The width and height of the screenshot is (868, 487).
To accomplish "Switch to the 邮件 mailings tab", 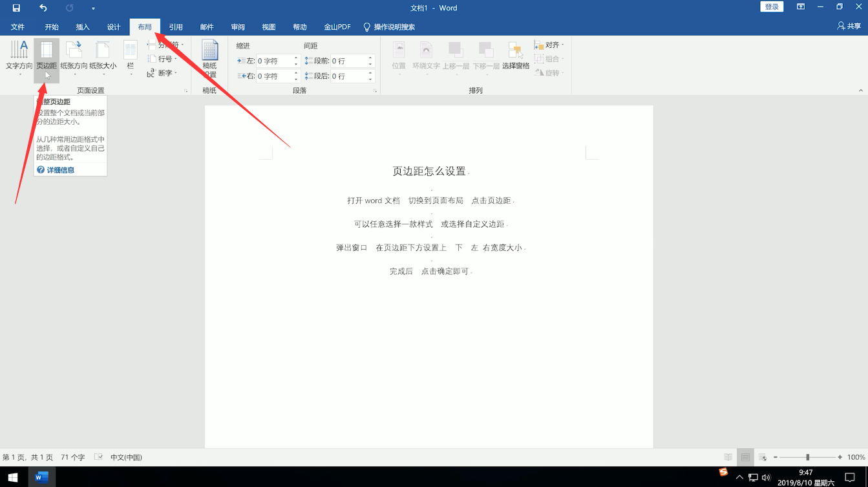I will pyautogui.click(x=207, y=27).
